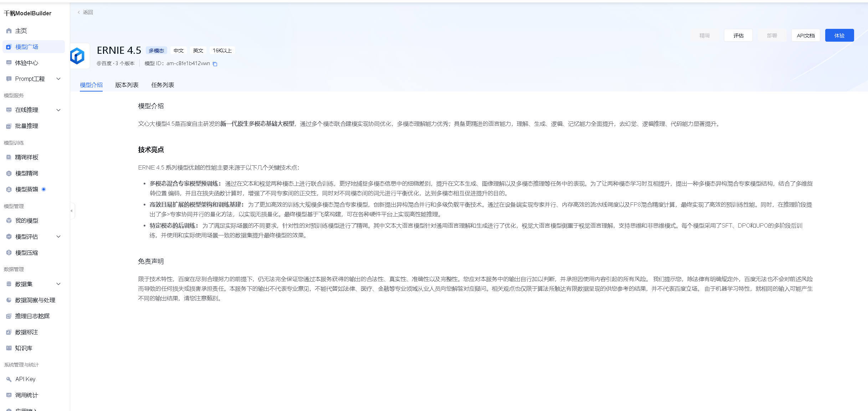Viewport: 868px width, 411px height.
Task: Click the 我的模型 cube icon
Action: click(9, 221)
